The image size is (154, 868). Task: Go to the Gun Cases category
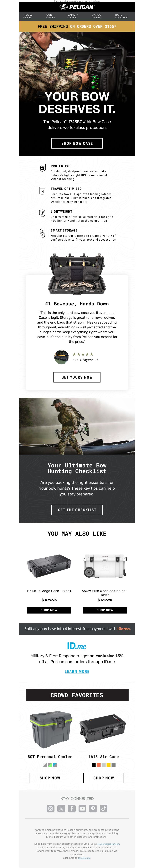[50, 16]
